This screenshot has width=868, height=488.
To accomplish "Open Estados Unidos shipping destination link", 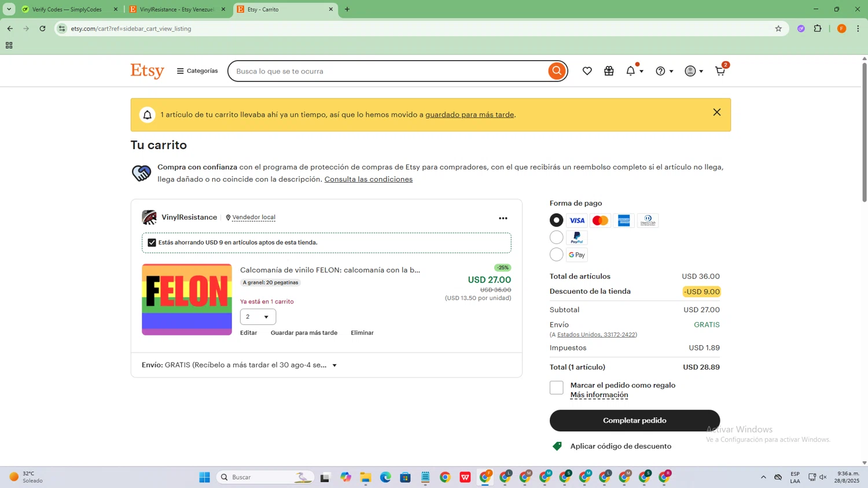I will point(597,335).
